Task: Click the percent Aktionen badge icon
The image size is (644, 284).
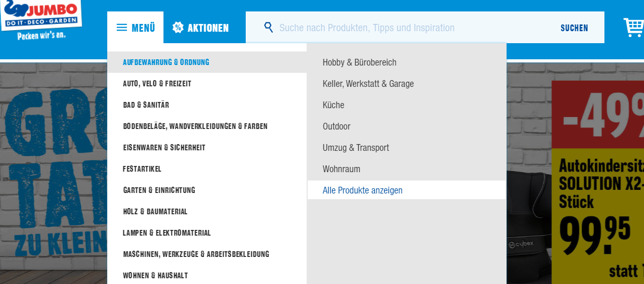Action: 178,28
